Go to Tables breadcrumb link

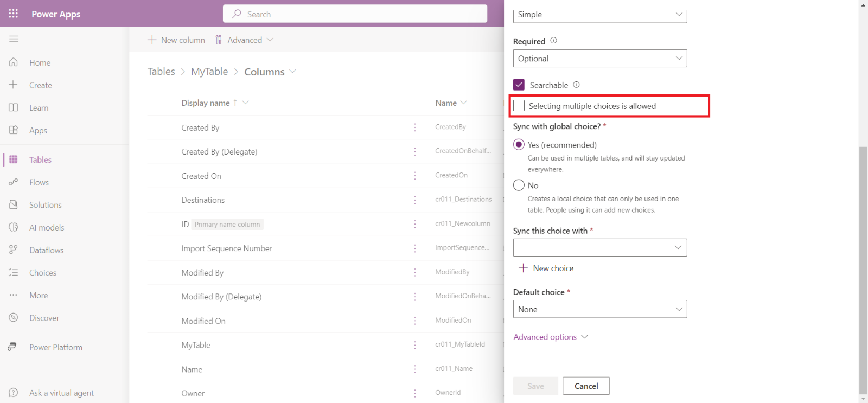(x=161, y=72)
